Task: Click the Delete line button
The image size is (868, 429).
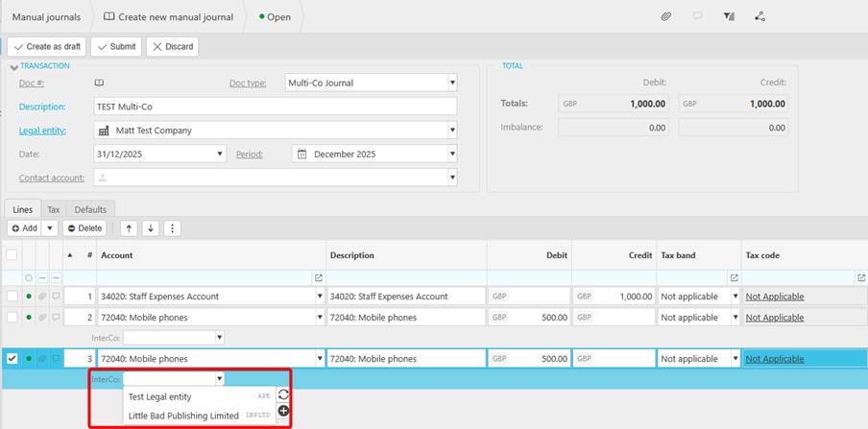Action: 84,228
